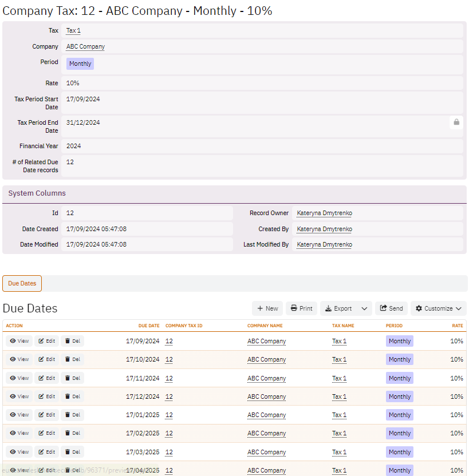Open the Tax 1 link in the Tax field

click(73, 30)
